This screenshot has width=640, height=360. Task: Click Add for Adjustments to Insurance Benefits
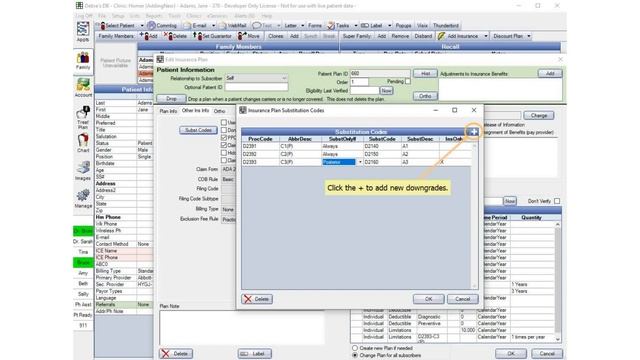point(550,73)
